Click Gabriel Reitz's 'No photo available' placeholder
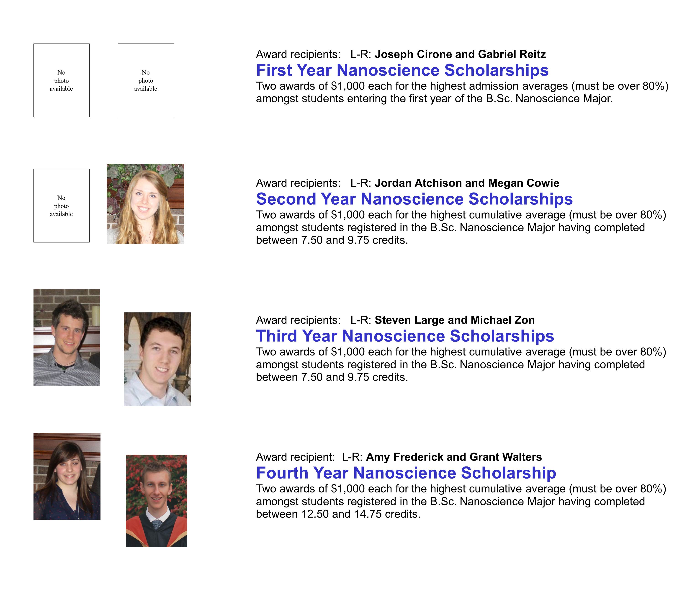The image size is (700, 600). click(x=146, y=80)
